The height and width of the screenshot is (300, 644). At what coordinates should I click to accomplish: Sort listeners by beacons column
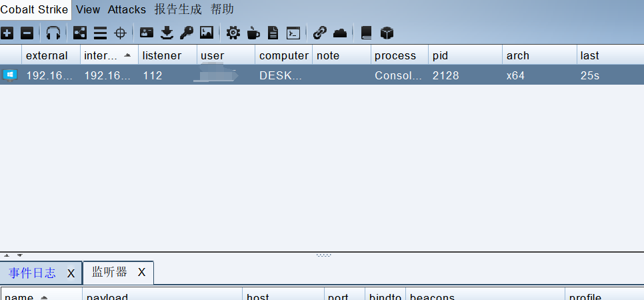point(485,295)
